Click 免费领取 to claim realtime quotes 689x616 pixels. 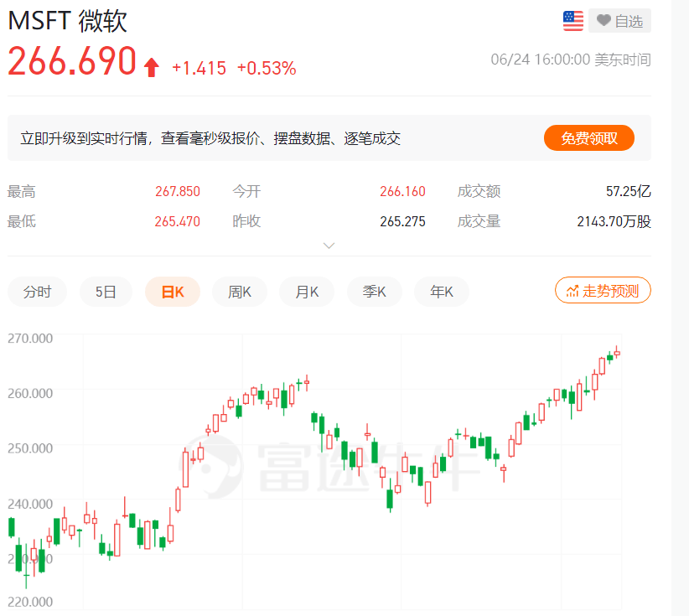tap(588, 138)
